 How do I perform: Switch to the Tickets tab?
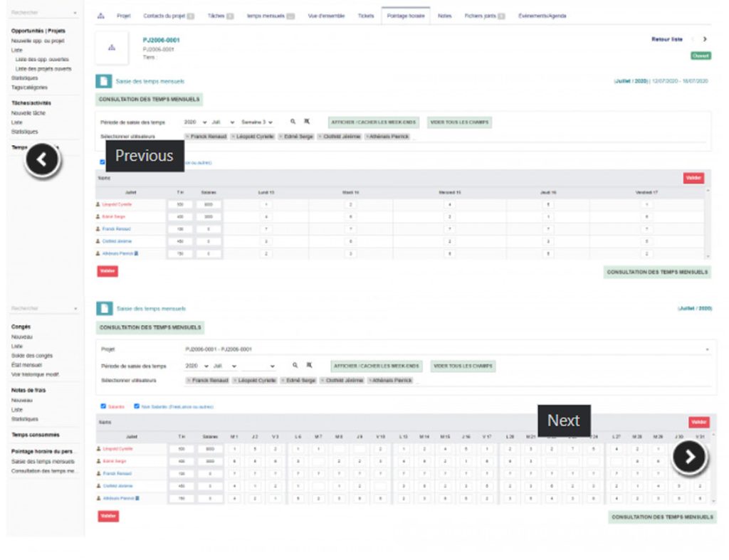click(366, 16)
